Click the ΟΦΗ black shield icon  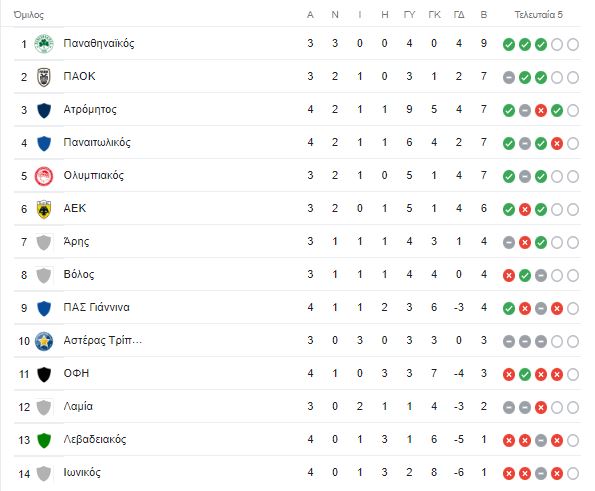tap(44, 374)
